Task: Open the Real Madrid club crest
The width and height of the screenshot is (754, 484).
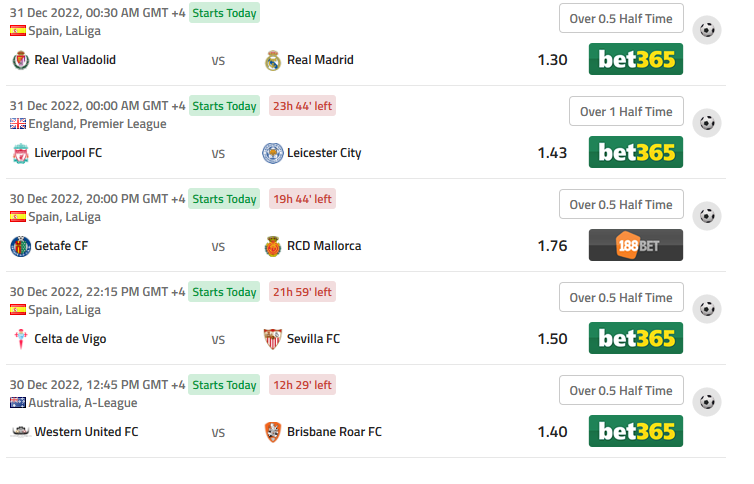Action: tap(273, 61)
